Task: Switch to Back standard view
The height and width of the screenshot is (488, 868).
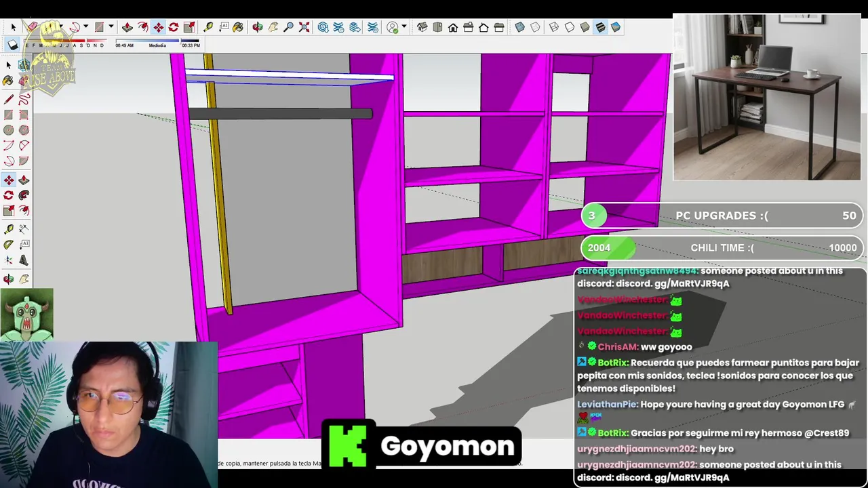Action: pos(484,27)
